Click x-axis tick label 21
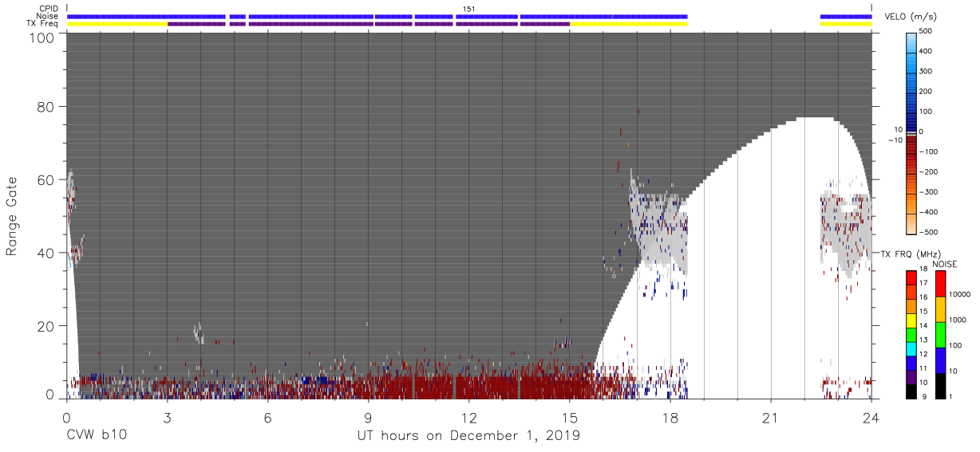 coord(771,417)
